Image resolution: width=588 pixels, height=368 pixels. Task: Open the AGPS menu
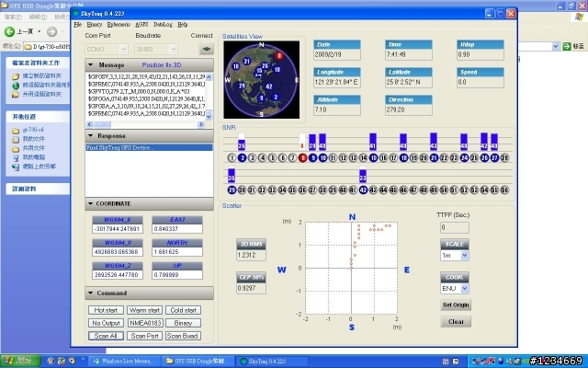click(141, 25)
